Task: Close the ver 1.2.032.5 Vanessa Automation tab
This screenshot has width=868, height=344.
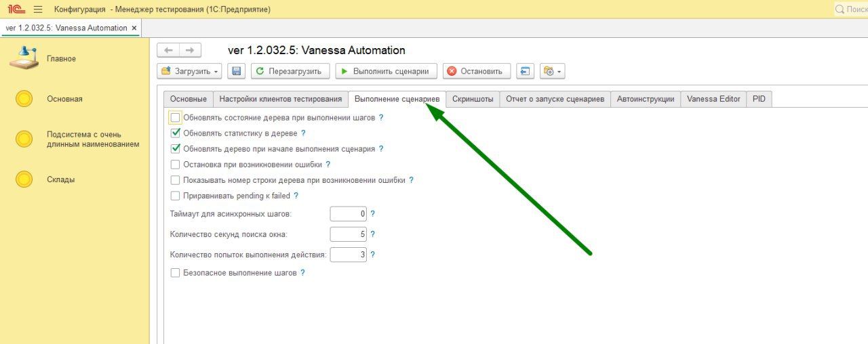Action: 134,28
